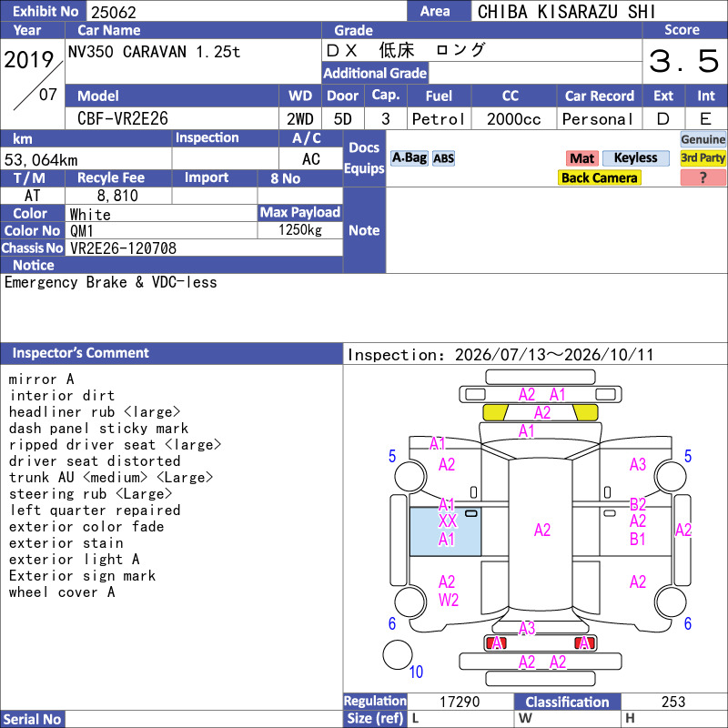Click the 53,064km mileage value
The width and height of the screenshot is (728, 728).
click(x=41, y=160)
